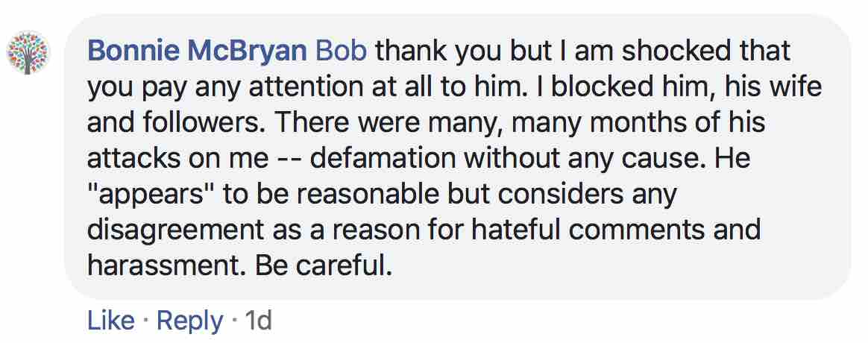Click the word "defamation" in the comment

point(381,160)
